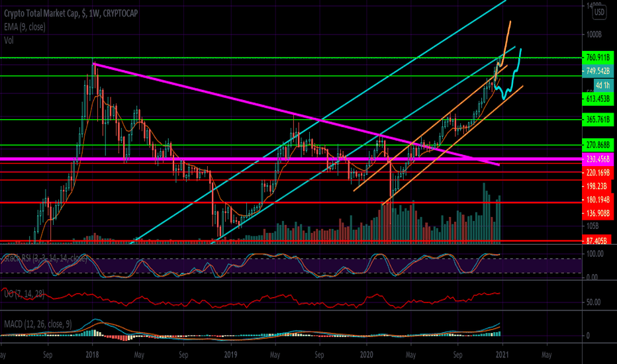Image resolution: width=617 pixels, height=364 pixels.
Task: Click the 105B price scale tick
Action: click(x=593, y=226)
